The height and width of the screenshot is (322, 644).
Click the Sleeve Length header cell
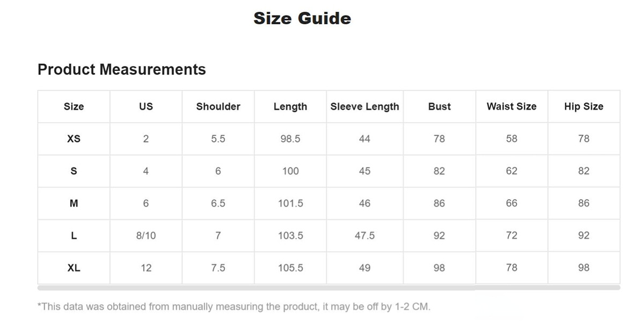(364, 106)
